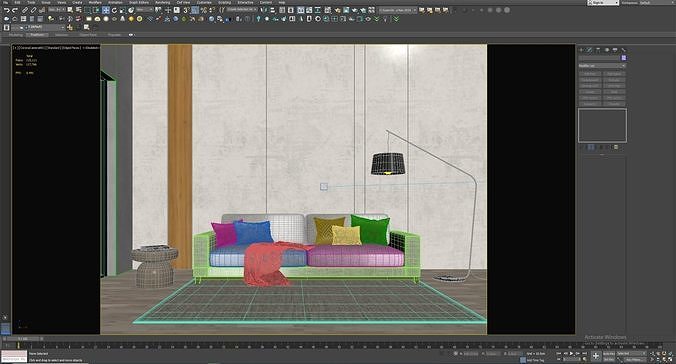Image resolution: width=676 pixels, height=364 pixels.
Task: Select the Unlink Selection tool
Action: [x=33, y=10]
